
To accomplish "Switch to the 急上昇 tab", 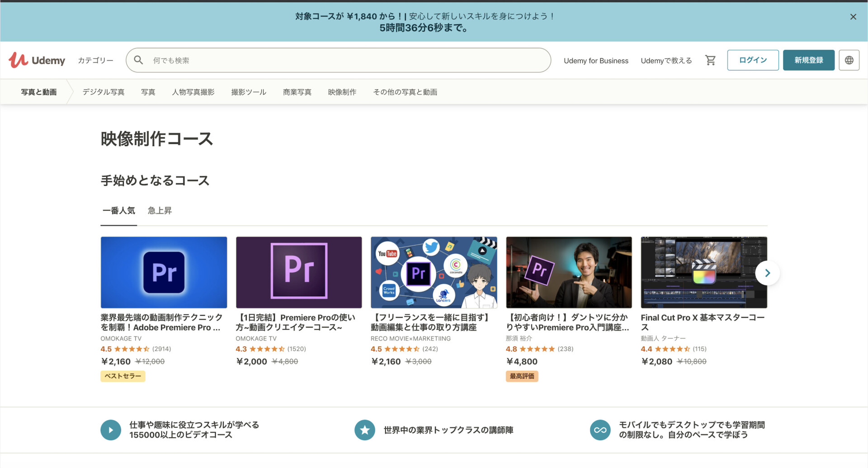I will (160, 210).
